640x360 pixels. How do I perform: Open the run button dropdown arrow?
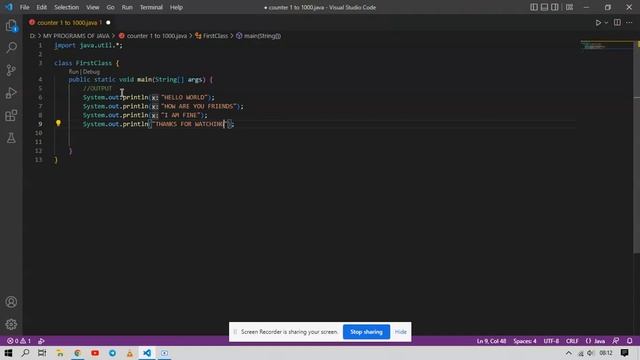point(606,23)
